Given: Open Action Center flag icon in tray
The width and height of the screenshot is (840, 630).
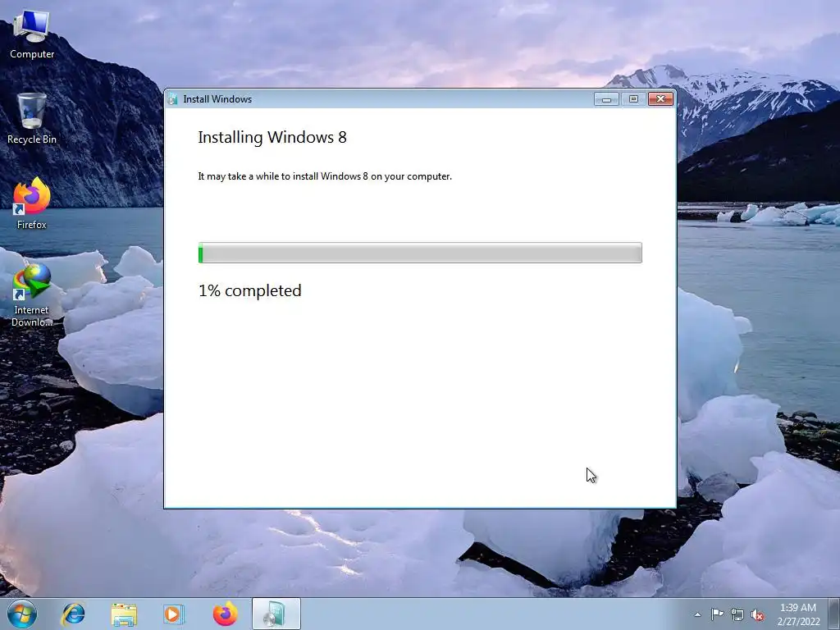Looking at the screenshot, I should [717, 614].
